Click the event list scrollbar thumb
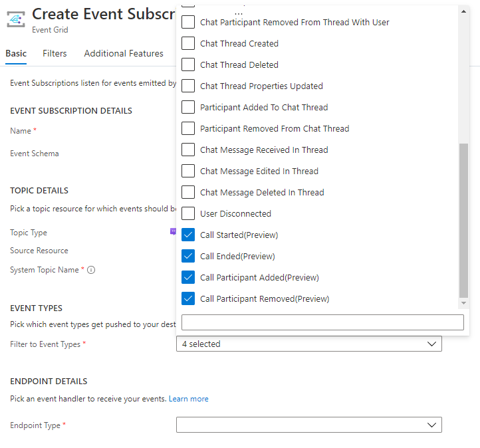Viewport: 480px width, 448px height. point(464,220)
